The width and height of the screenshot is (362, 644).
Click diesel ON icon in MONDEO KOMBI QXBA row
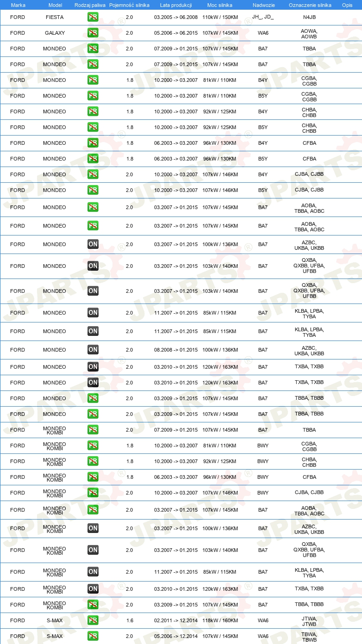(93, 550)
